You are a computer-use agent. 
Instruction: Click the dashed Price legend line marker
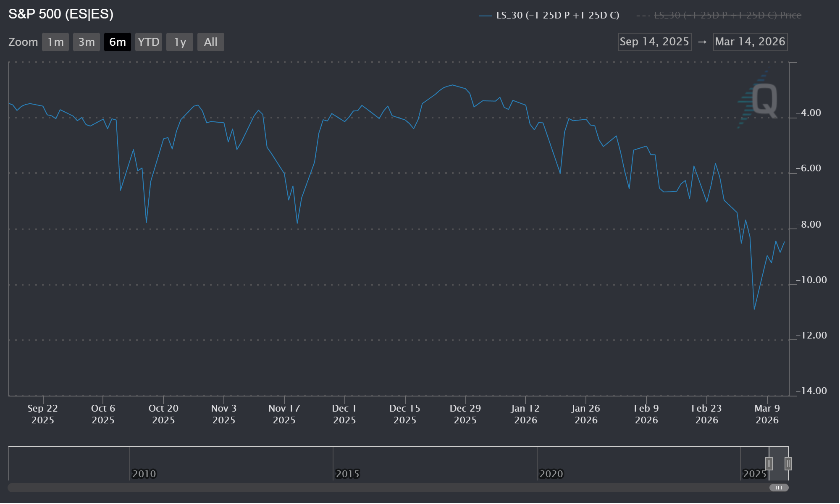point(643,16)
